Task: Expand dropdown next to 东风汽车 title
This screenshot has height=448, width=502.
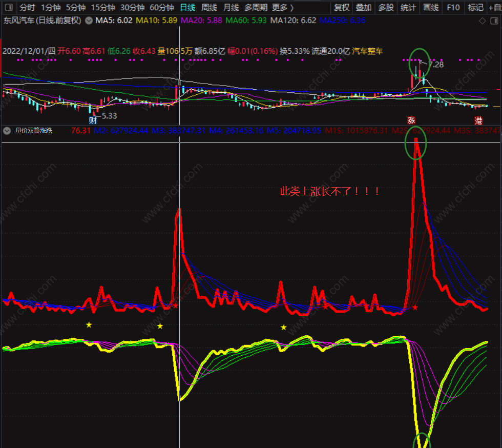Action: click(89, 21)
